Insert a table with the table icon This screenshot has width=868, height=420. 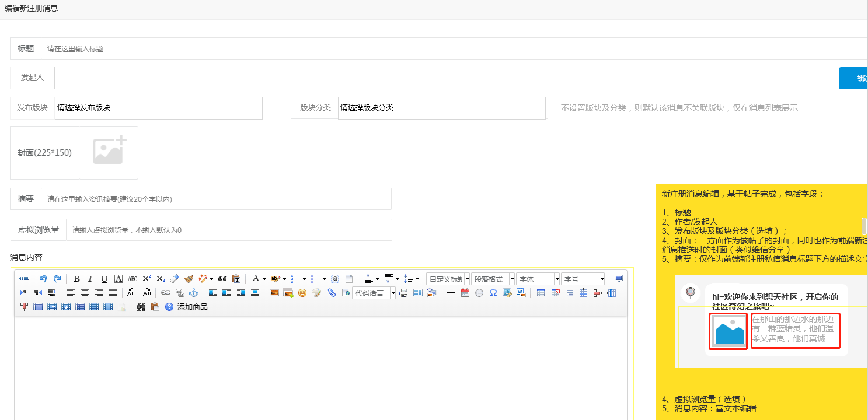[x=541, y=293]
